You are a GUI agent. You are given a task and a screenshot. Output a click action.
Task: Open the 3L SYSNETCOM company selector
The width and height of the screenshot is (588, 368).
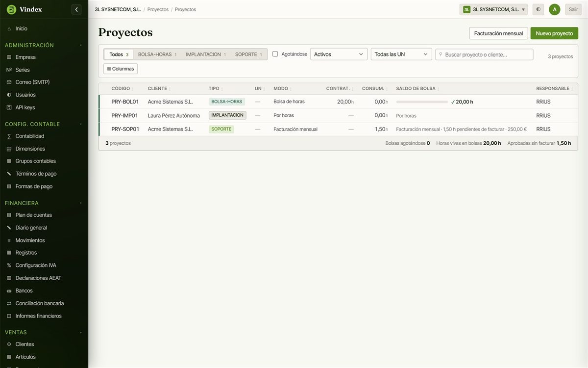(x=493, y=9)
